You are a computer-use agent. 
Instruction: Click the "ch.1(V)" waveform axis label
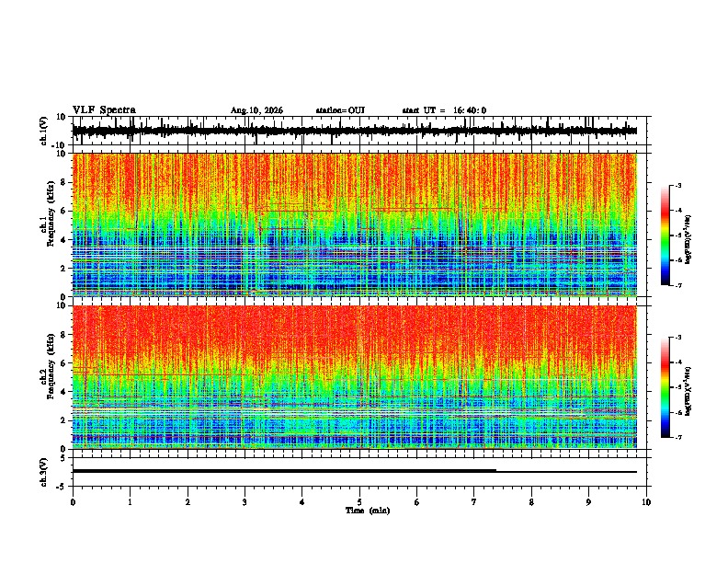(x=44, y=131)
